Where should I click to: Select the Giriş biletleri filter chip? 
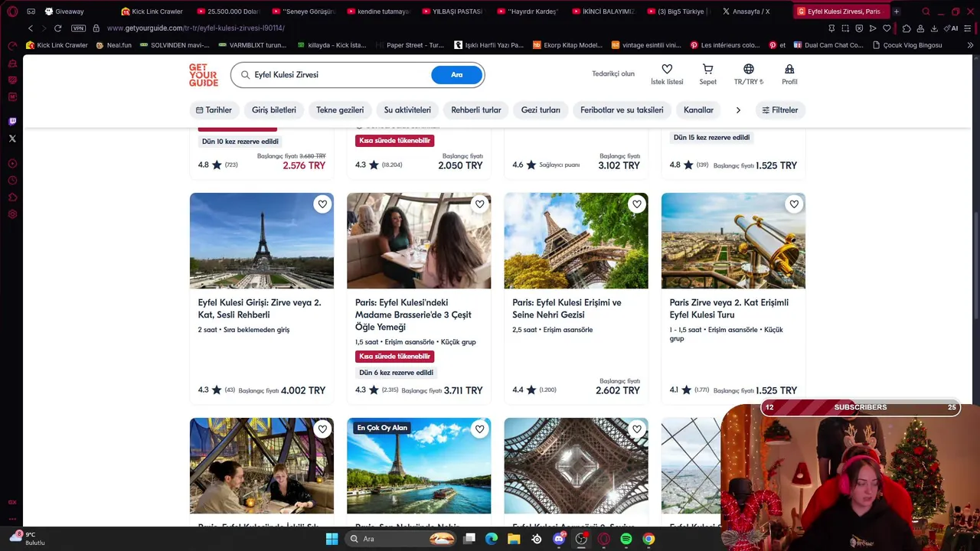point(274,110)
